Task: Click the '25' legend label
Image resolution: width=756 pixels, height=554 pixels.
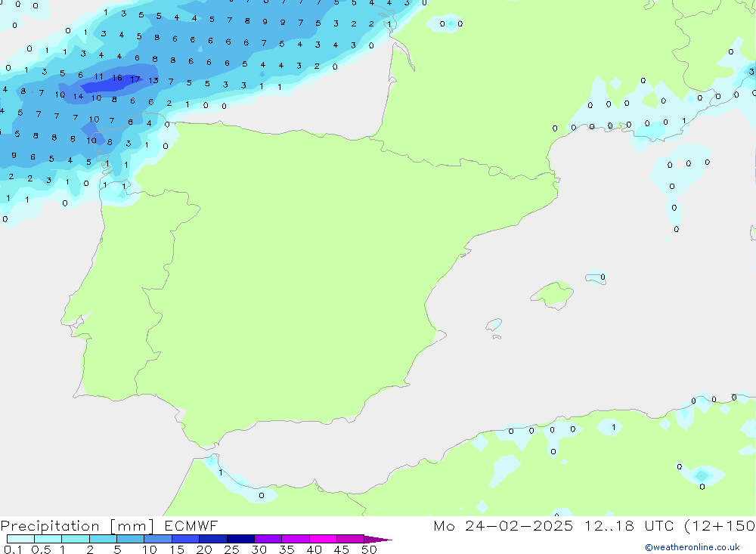Action: click(231, 549)
